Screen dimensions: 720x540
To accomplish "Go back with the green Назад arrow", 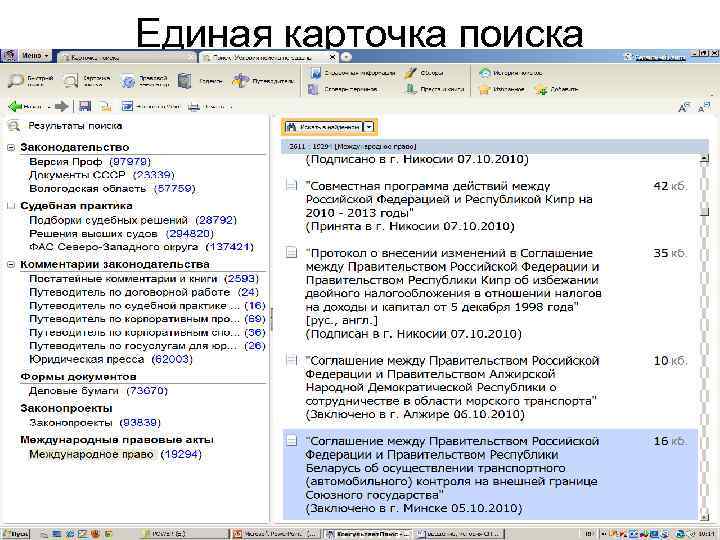I will [16, 107].
